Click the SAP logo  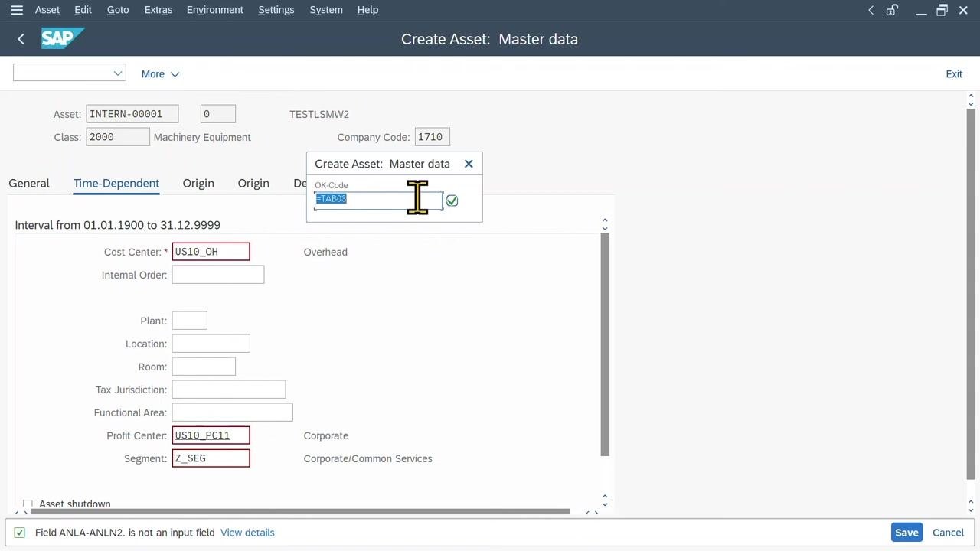coord(62,38)
